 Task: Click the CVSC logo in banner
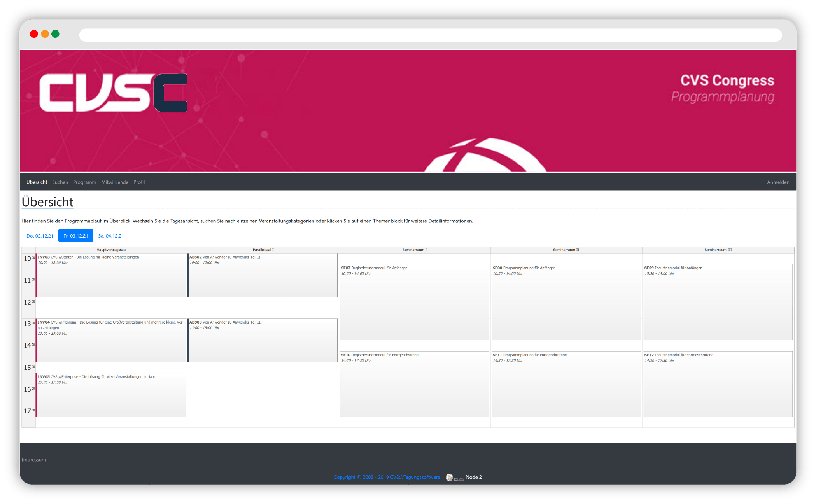click(x=113, y=93)
